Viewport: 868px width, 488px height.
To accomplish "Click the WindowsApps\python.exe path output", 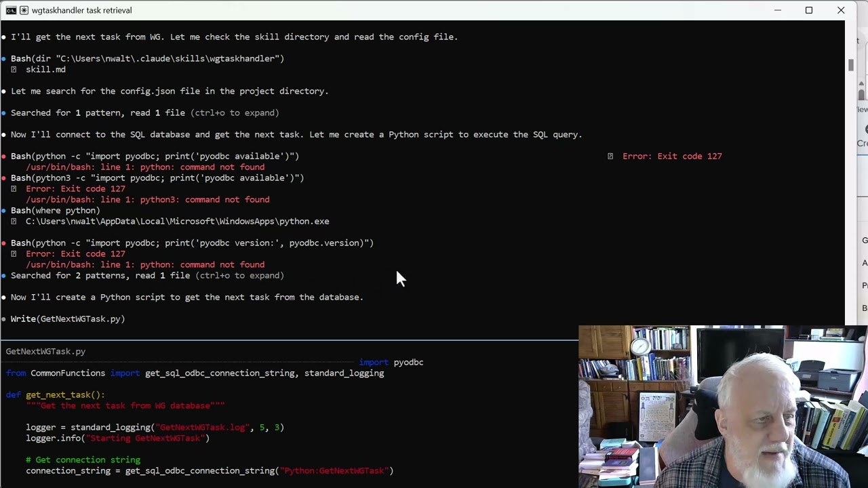I will click(x=178, y=221).
